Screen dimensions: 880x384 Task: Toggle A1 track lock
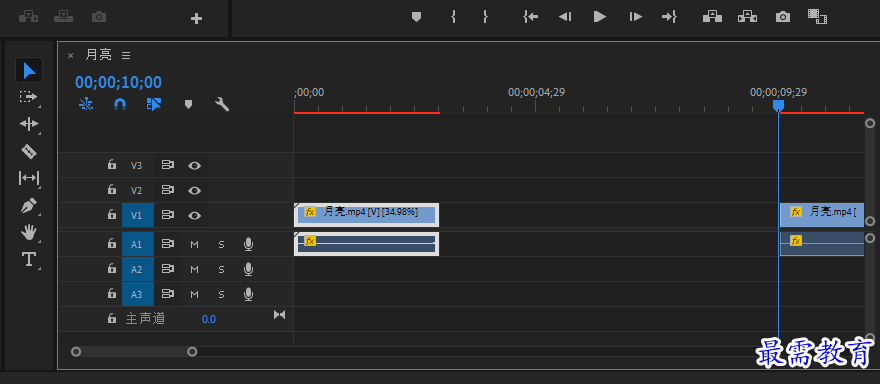click(112, 244)
